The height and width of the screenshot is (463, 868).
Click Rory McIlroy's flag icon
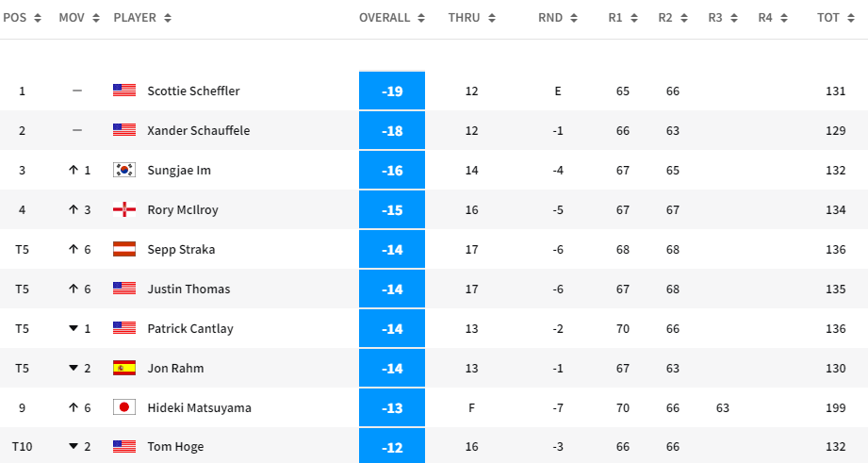[x=124, y=209]
